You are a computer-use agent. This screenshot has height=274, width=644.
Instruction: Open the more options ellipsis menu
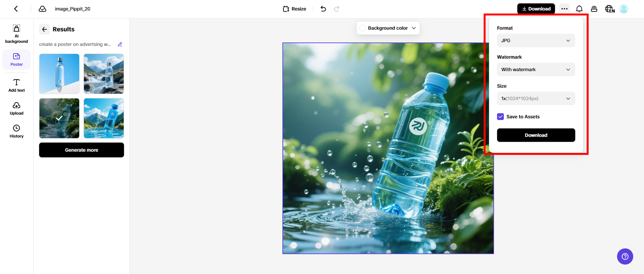(x=564, y=9)
